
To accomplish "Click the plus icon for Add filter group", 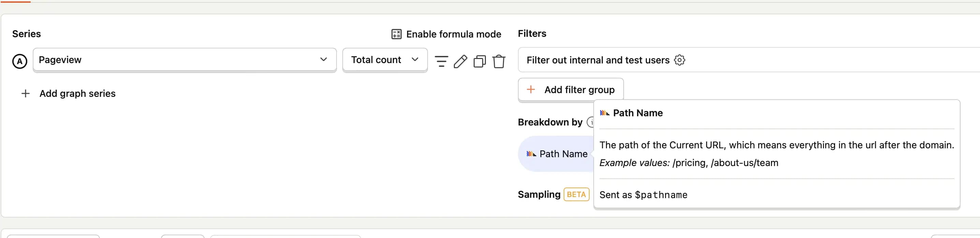I will point(531,89).
